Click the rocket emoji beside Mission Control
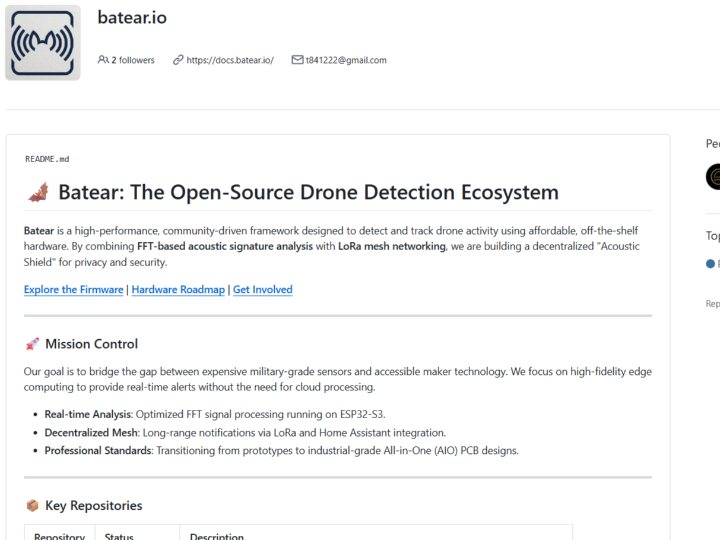 32,344
